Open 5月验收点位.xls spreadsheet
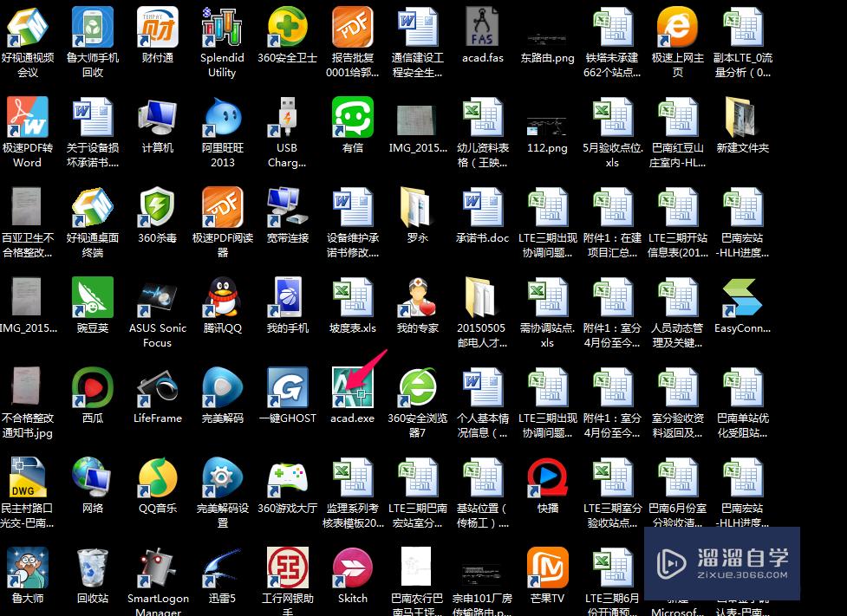The width and height of the screenshot is (847, 616). tap(612, 117)
